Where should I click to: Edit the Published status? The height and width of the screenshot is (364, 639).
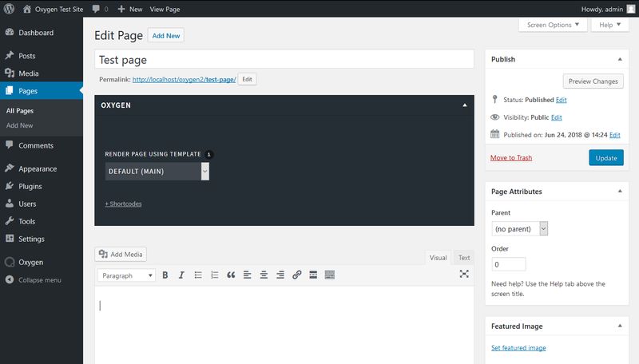pyautogui.click(x=562, y=100)
